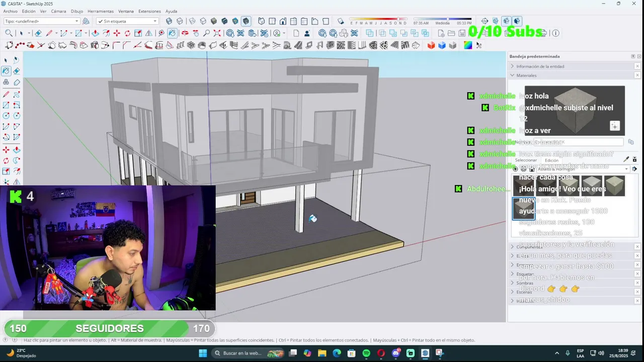The height and width of the screenshot is (362, 644).
Task: Select the Rectangle tool in left toolbar
Action: tap(6, 105)
